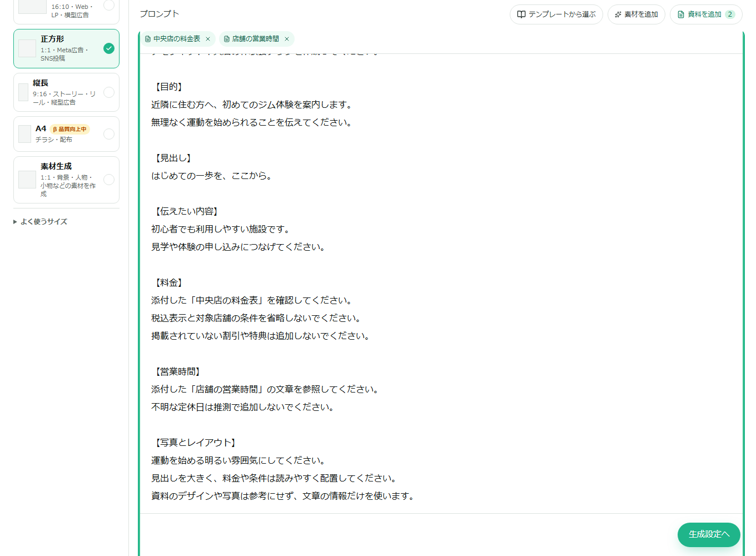Click the line 税込表示と対象店舗の条件を省略しないでください。
This screenshot has height=556, width=756.
[x=256, y=318]
